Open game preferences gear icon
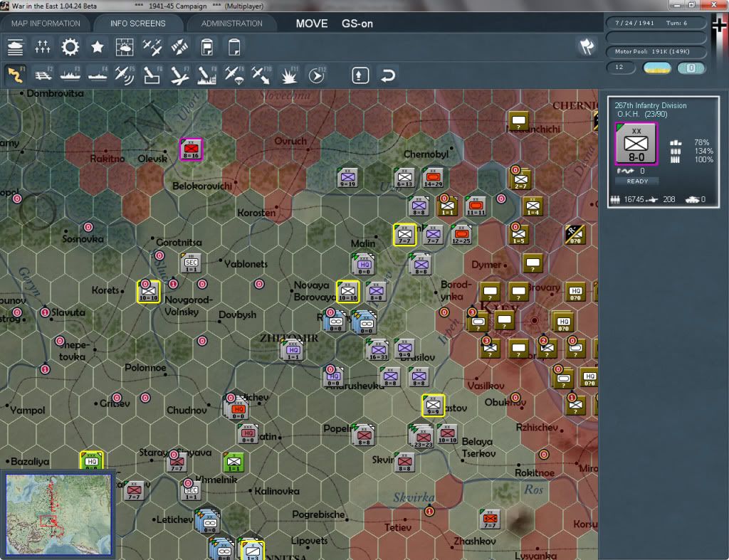 pyautogui.click(x=70, y=48)
